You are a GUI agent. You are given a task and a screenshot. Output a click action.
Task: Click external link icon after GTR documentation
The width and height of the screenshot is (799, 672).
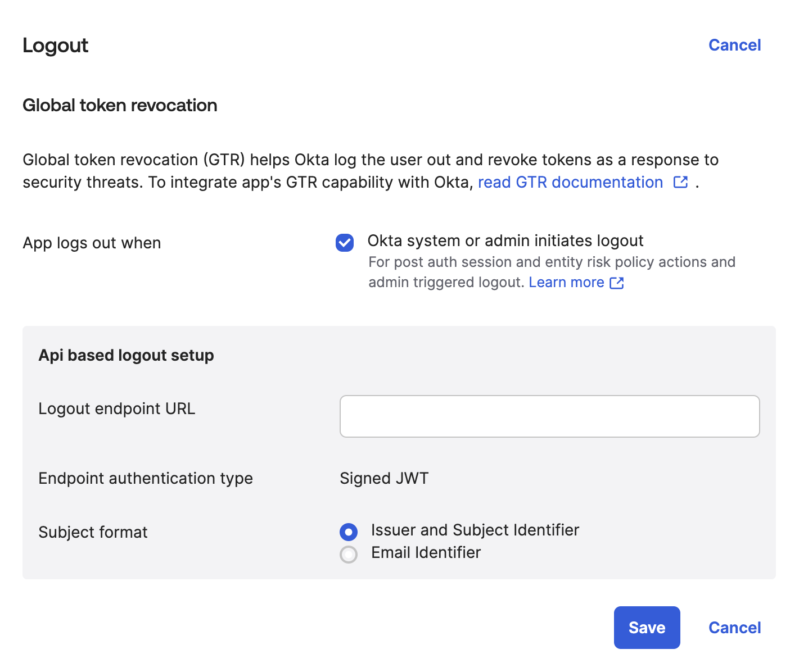click(680, 182)
